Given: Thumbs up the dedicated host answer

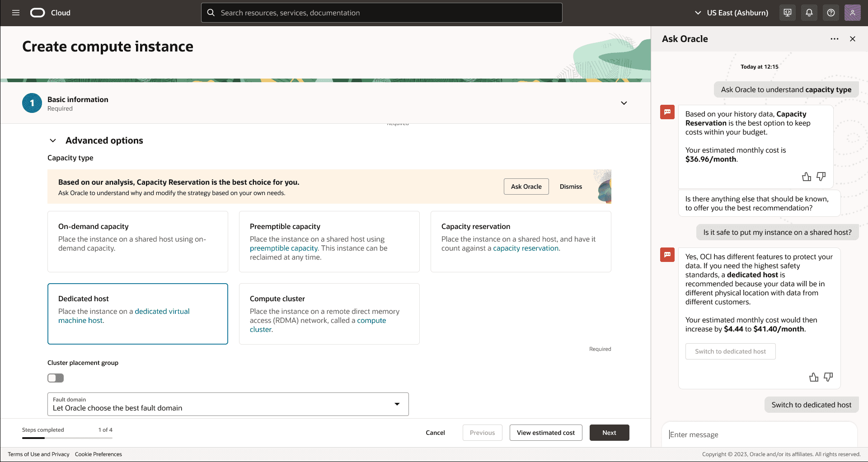Looking at the screenshot, I should click(814, 377).
